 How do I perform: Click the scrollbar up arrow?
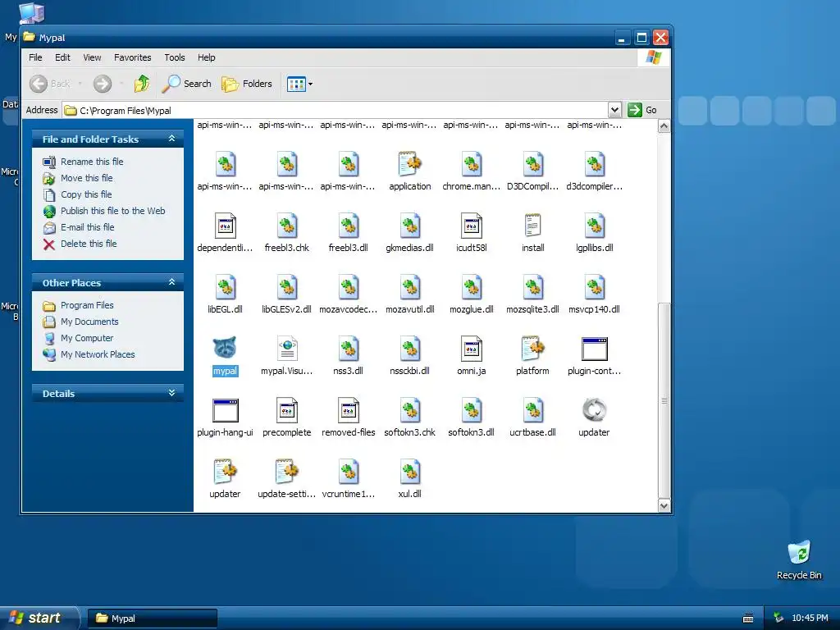(x=664, y=126)
